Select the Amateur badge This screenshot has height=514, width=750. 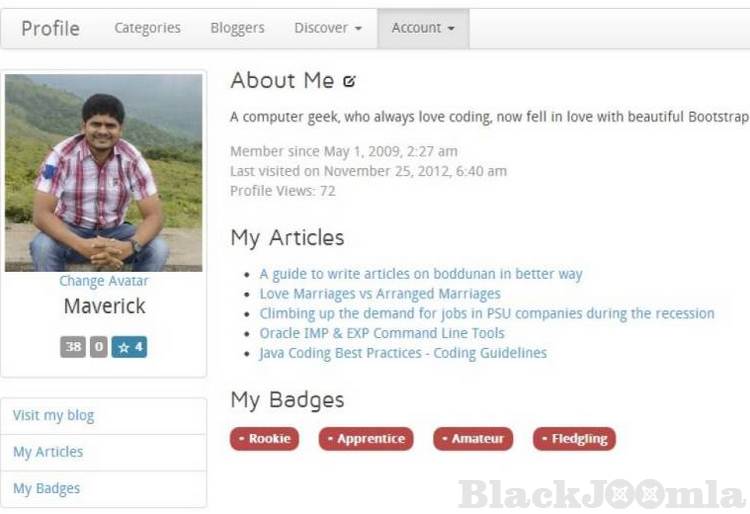(473, 439)
